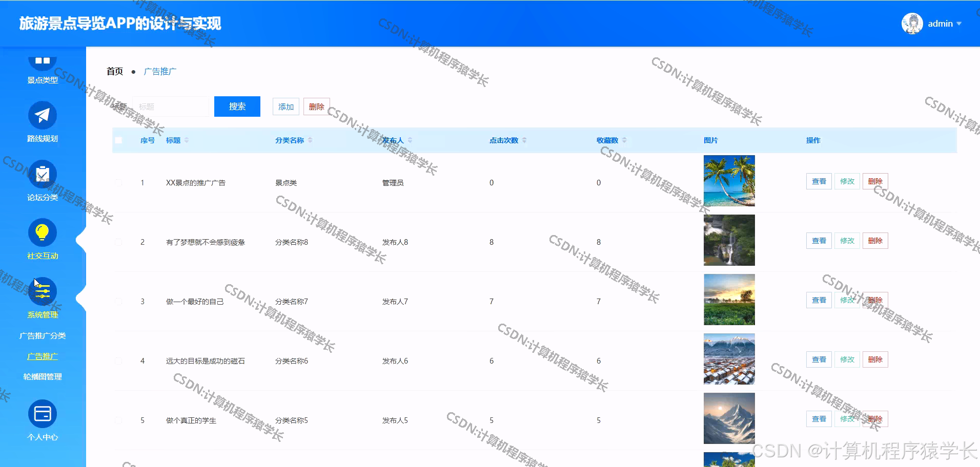Sort by 收藏数 column arrows
This screenshot has width=980, height=467.
point(624,140)
